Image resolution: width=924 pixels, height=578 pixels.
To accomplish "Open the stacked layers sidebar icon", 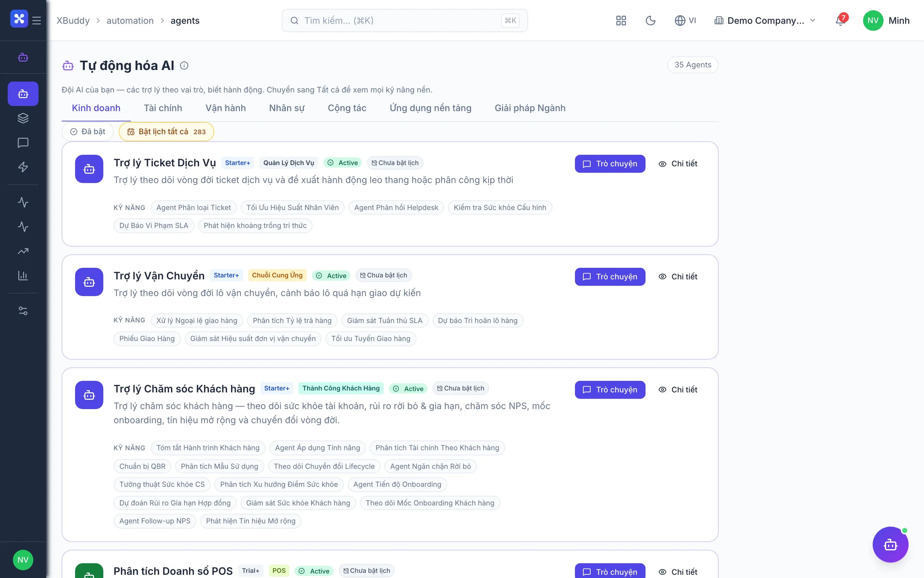I will pyautogui.click(x=23, y=118).
